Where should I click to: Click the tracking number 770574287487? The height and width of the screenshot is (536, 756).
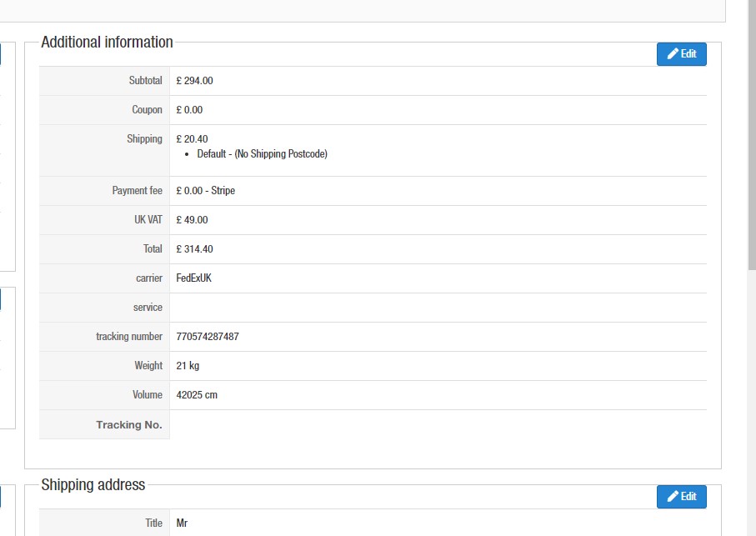point(208,337)
